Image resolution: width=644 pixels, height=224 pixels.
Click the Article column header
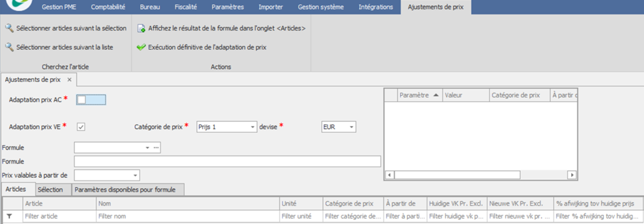pos(60,203)
